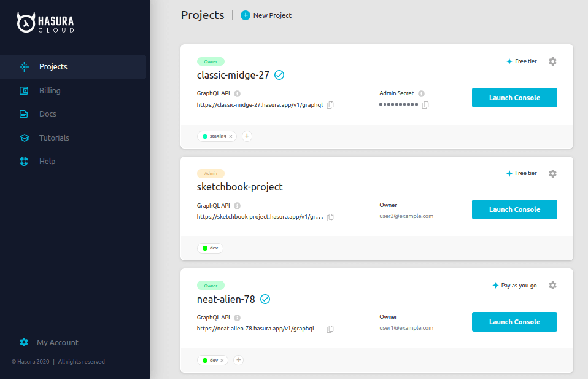Image resolution: width=588 pixels, height=379 pixels.
Task: Remove the dev tag from neat-alien-78
Action: tap(221, 360)
